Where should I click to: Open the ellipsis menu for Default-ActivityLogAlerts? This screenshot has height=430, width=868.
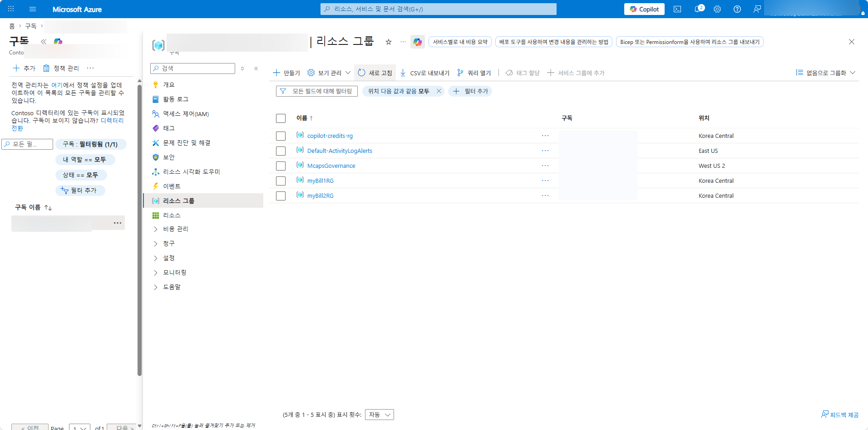click(x=545, y=151)
